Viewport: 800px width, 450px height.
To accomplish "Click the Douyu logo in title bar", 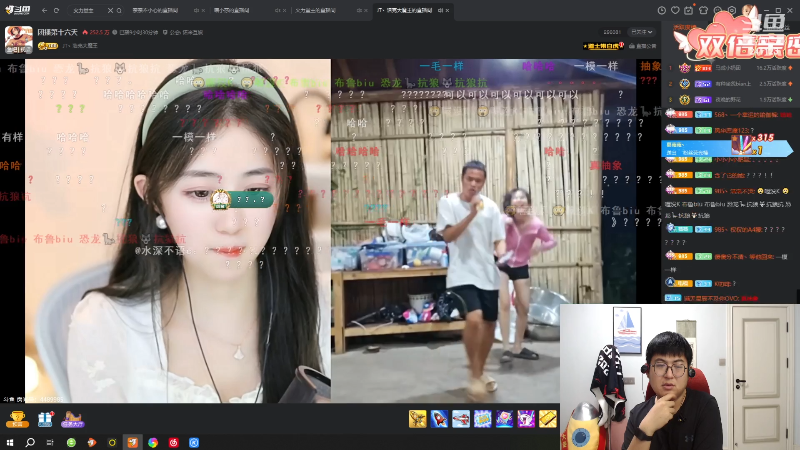I will pos(18,10).
